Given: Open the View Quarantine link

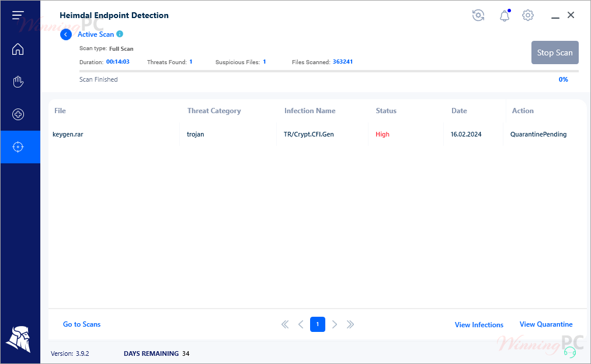Looking at the screenshot, I should tap(546, 324).
